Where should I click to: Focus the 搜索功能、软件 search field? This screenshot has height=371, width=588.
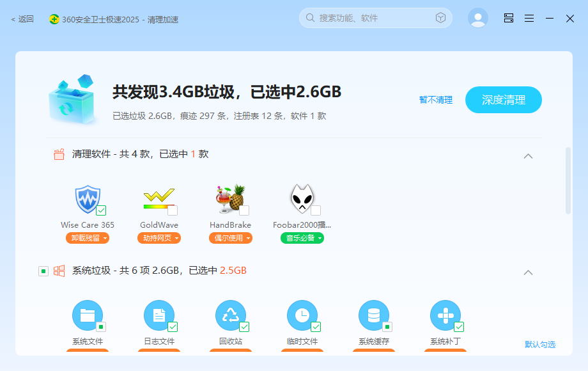(x=375, y=18)
